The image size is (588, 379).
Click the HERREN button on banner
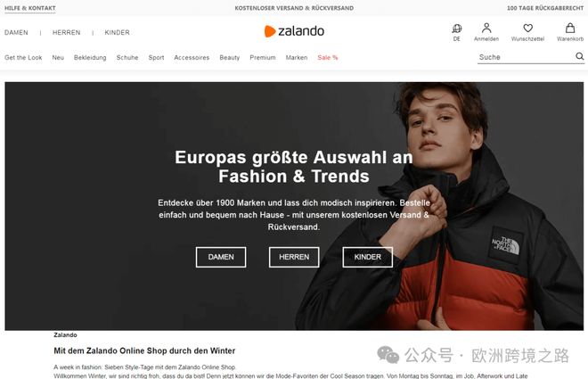pos(294,257)
